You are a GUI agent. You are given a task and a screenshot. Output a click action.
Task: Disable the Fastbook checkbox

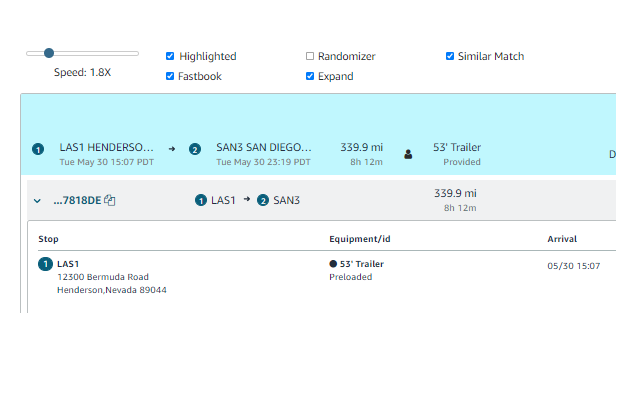pyautogui.click(x=170, y=76)
